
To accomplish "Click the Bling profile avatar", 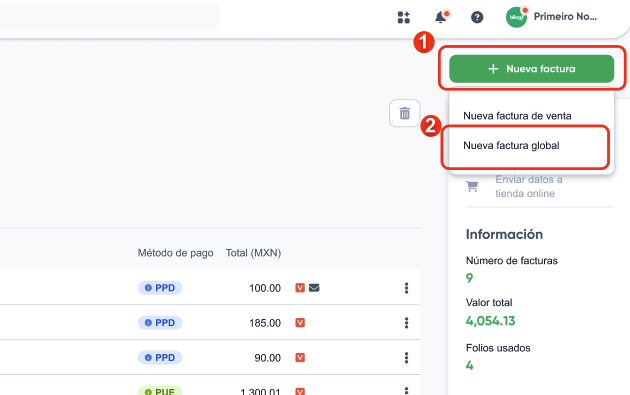I will tap(516, 17).
